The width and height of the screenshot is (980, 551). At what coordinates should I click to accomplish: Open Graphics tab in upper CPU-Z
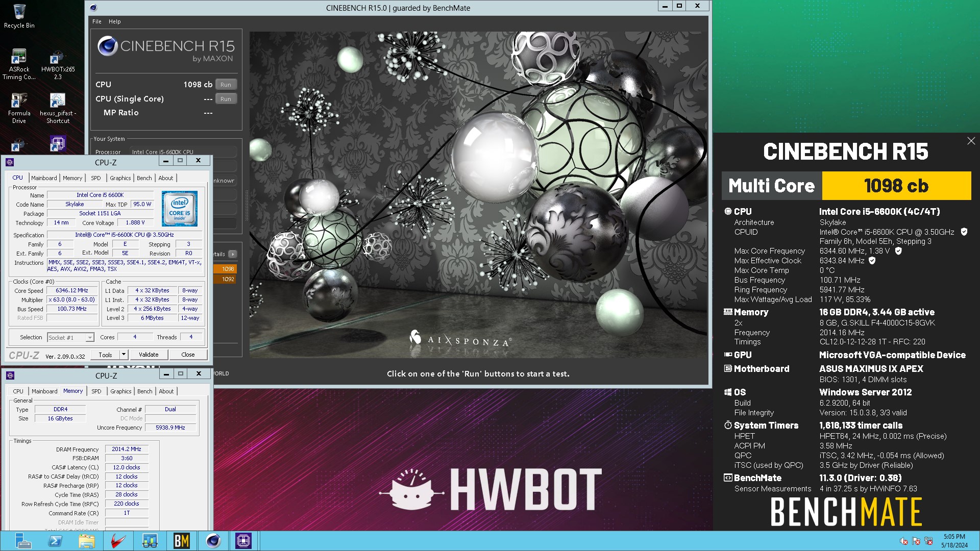click(120, 178)
